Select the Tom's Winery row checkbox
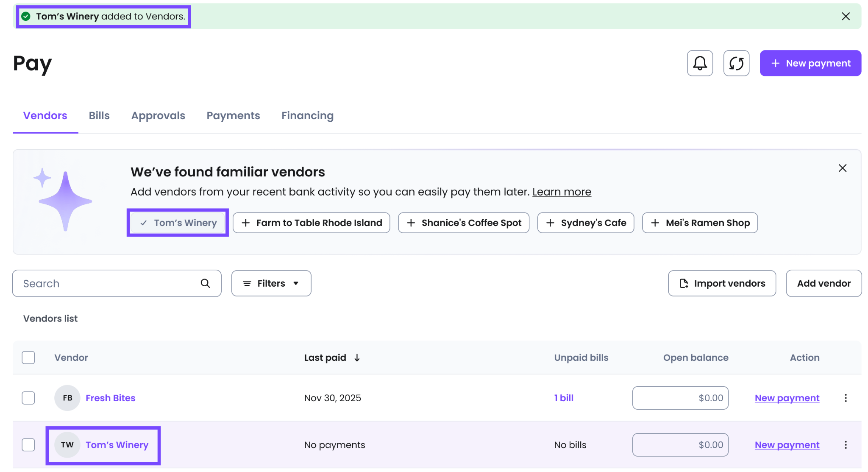Image resolution: width=868 pixels, height=472 pixels. (28, 445)
